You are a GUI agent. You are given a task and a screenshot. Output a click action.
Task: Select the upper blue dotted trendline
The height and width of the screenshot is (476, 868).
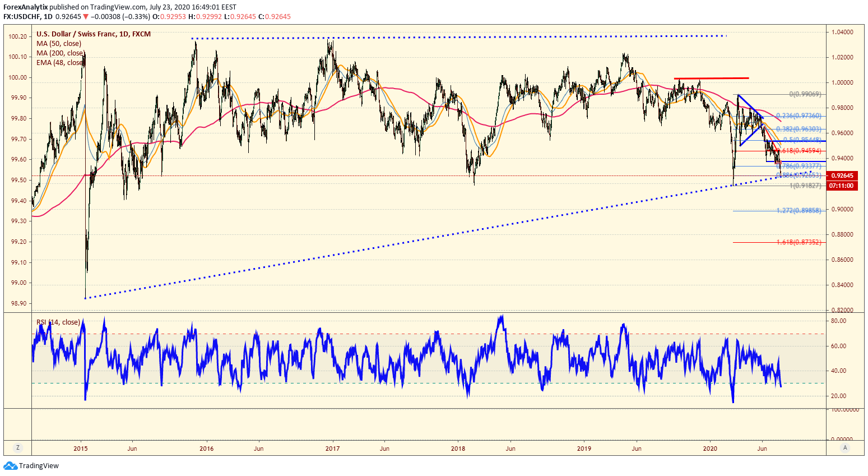click(459, 37)
